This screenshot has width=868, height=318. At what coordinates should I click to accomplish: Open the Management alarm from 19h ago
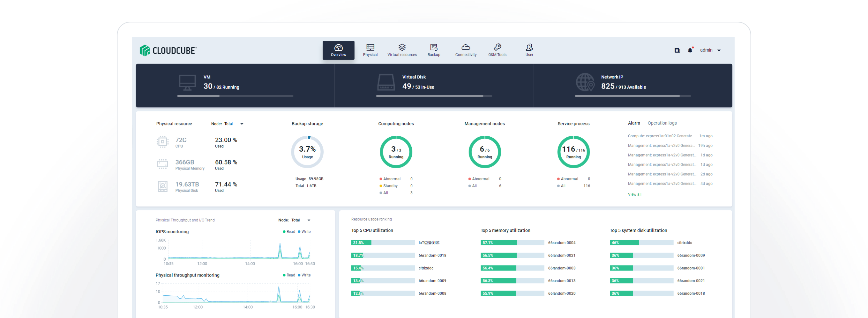point(670,145)
